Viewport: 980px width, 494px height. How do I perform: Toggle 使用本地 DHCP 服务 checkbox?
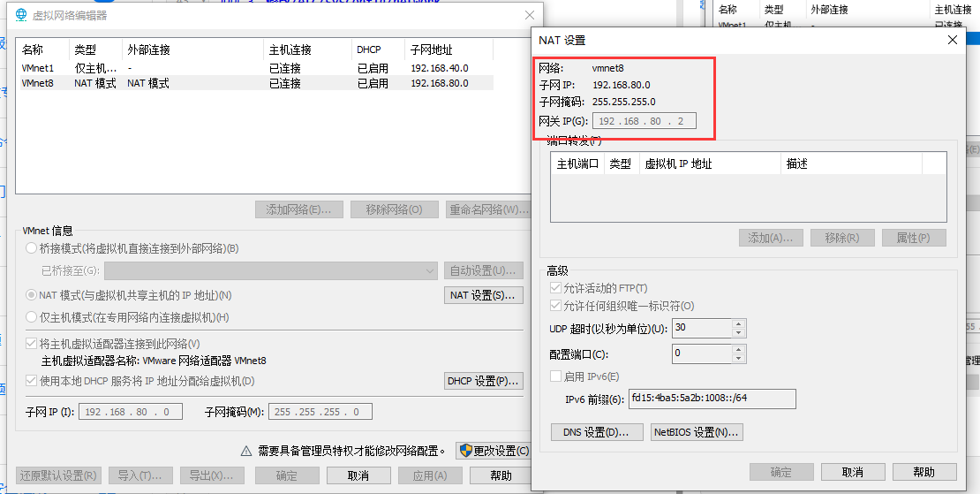pos(32,381)
